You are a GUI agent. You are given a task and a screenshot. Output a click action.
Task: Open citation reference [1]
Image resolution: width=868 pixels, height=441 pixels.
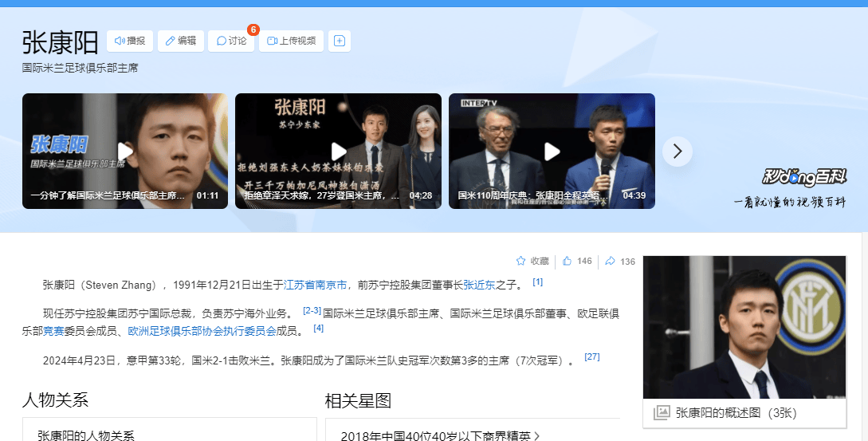(537, 282)
